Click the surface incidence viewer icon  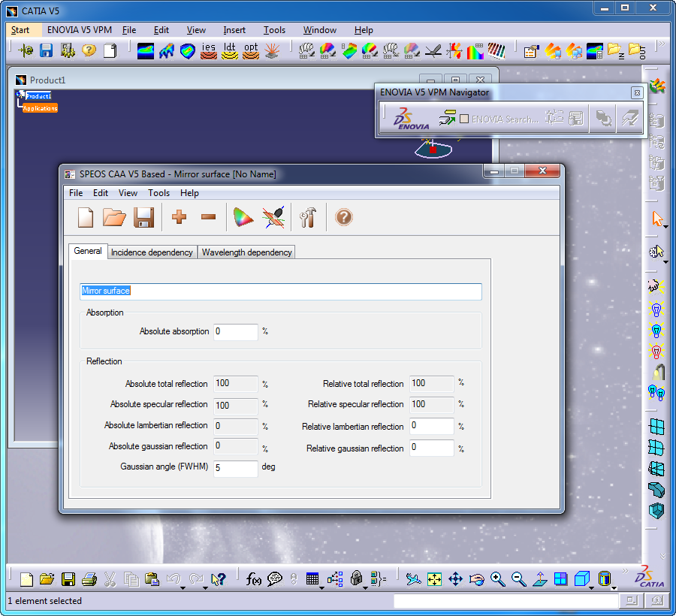pyautogui.click(x=273, y=217)
